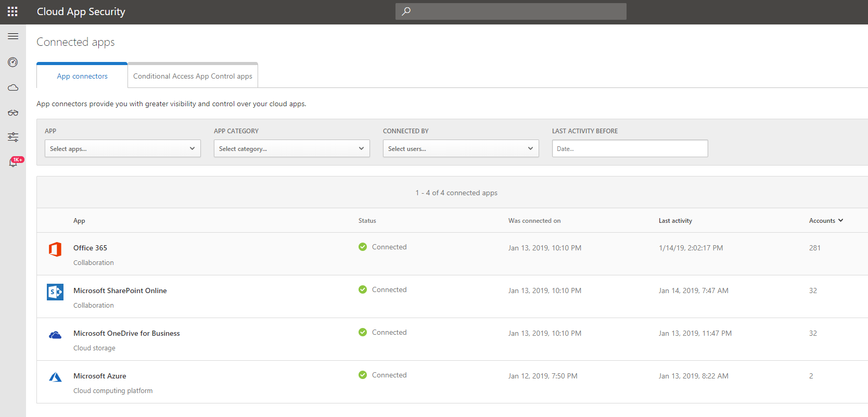The height and width of the screenshot is (417, 868).
Task: Click the 2 accounts value for Azure
Action: pyautogui.click(x=811, y=376)
